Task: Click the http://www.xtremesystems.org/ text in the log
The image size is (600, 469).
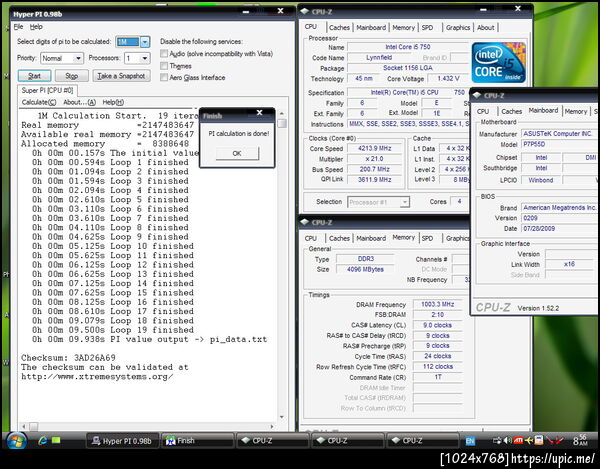Action: [x=97, y=376]
